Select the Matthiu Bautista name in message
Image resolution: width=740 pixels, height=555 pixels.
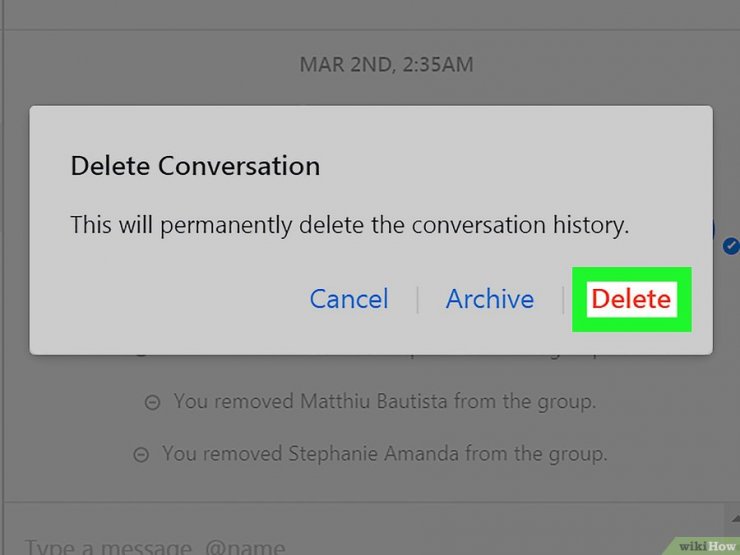click(x=373, y=402)
